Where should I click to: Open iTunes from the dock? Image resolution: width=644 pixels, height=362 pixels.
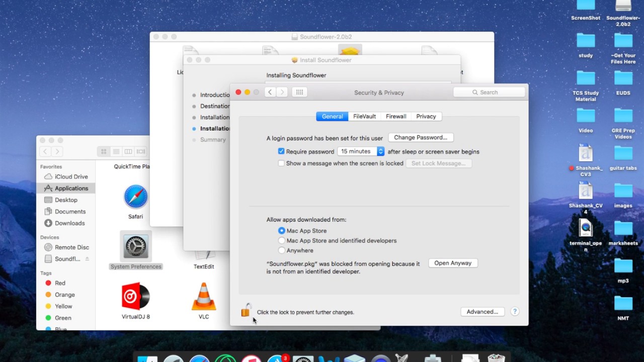(251, 358)
